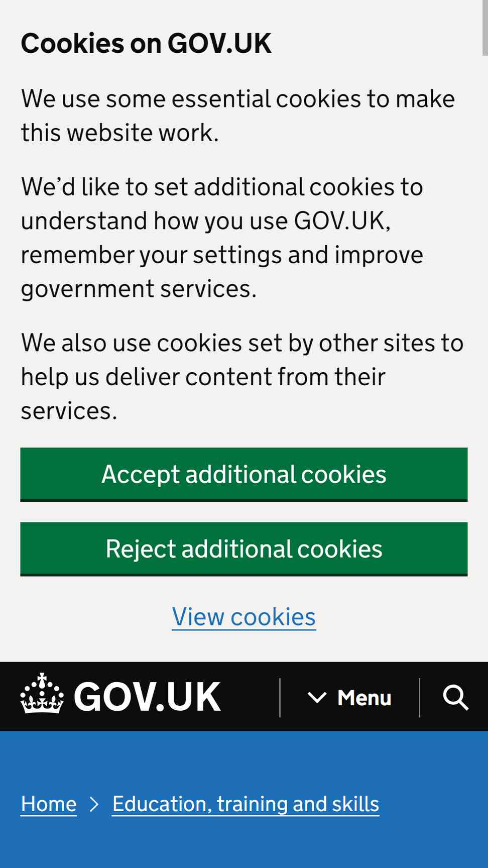Click the page scrollbar thumb
This screenshot has width=488, height=868.
[x=485, y=28]
